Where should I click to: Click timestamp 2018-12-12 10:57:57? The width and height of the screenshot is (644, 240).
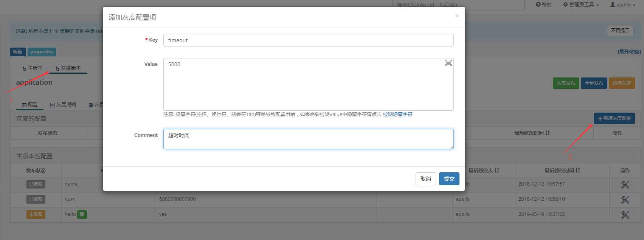click(x=542, y=184)
